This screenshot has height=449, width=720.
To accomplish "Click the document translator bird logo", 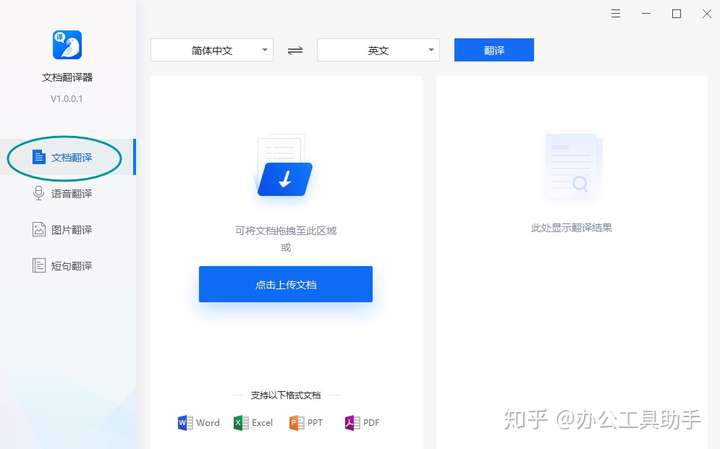I will pos(67,45).
